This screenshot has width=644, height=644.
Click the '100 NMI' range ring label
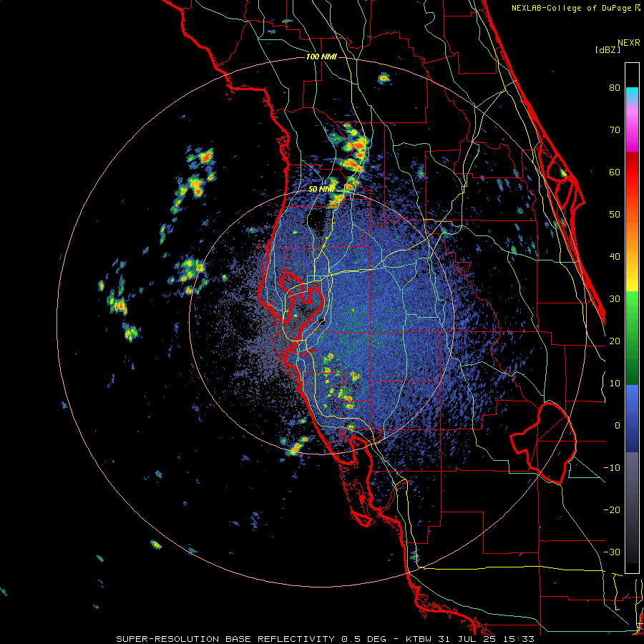pyautogui.click(x=321, y=57)
